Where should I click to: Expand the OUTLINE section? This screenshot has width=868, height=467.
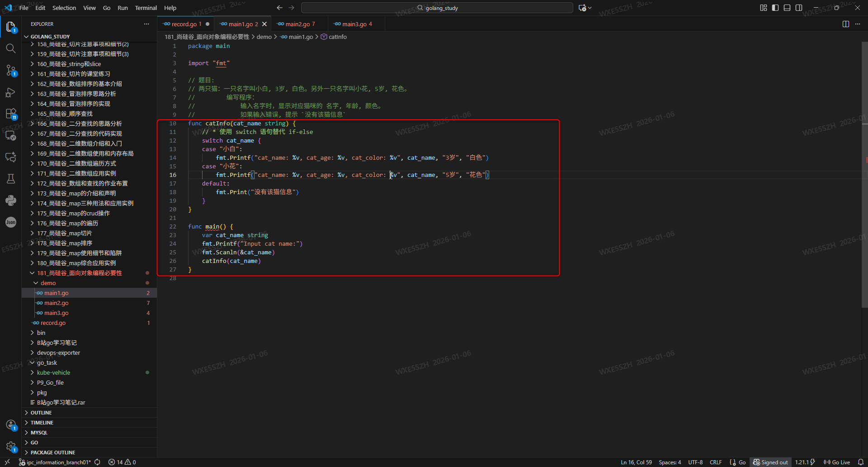click(89, 413)
